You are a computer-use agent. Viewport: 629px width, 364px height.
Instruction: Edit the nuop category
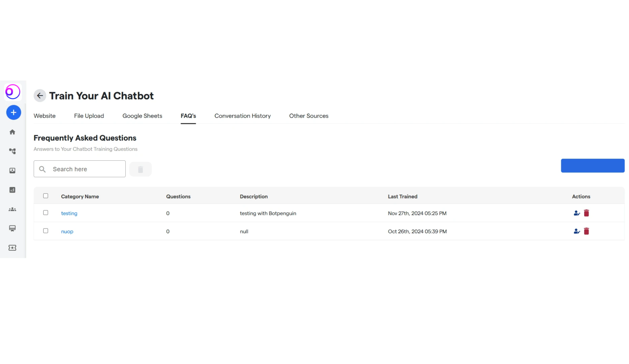(x=577, y=231)
